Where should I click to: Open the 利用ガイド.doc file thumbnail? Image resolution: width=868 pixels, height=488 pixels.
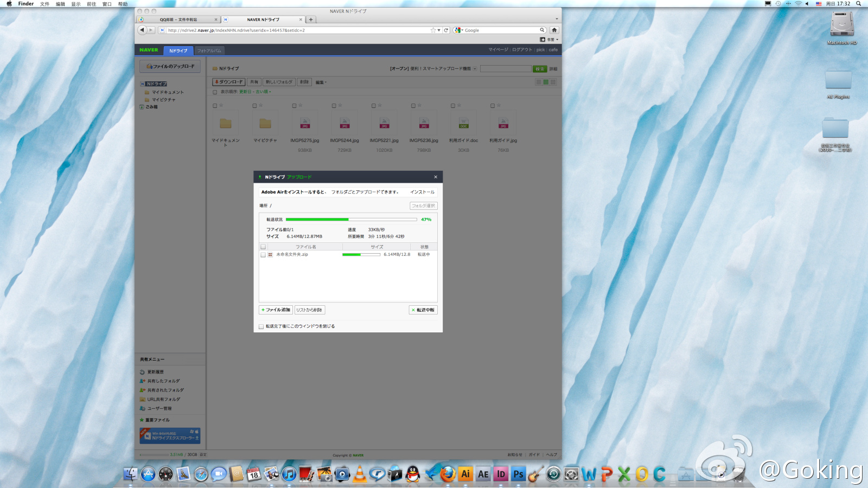464,124
